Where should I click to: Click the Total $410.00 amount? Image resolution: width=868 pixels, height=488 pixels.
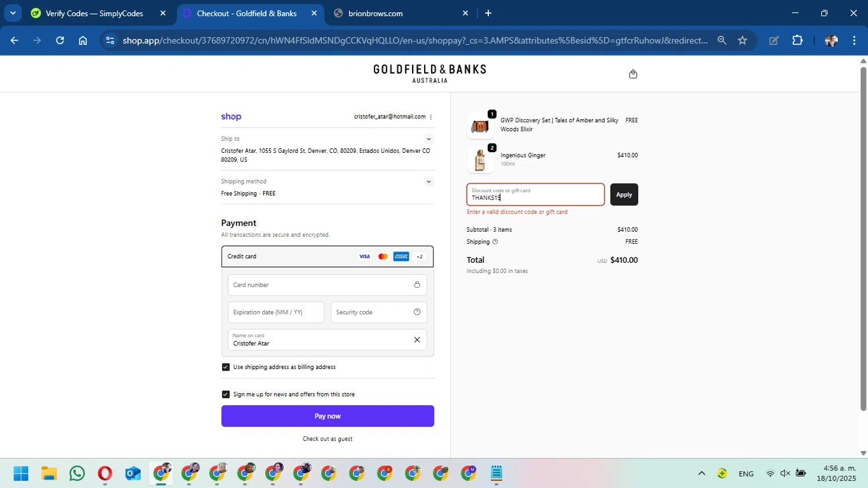624,260
